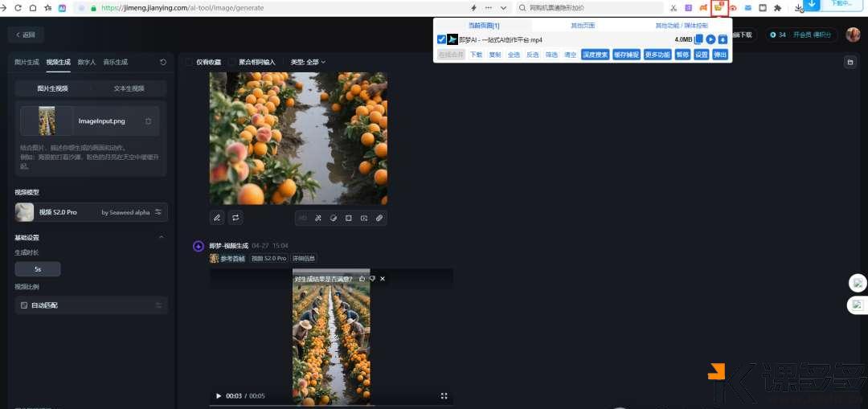Enable the 聚合相同输入 checkbox
The image size is (868, 409).
(232, 62)
